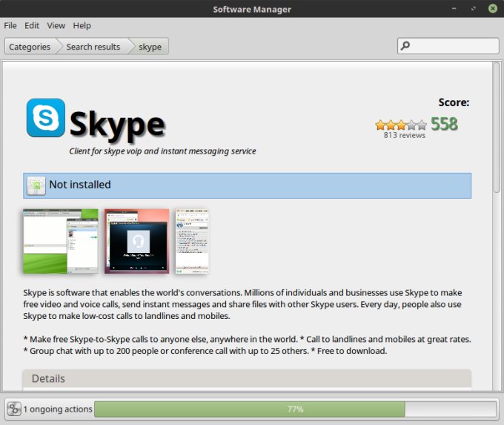504x425 pixels.
Task: Minimize the Software Manager window
Action: [x=454, y=9]
